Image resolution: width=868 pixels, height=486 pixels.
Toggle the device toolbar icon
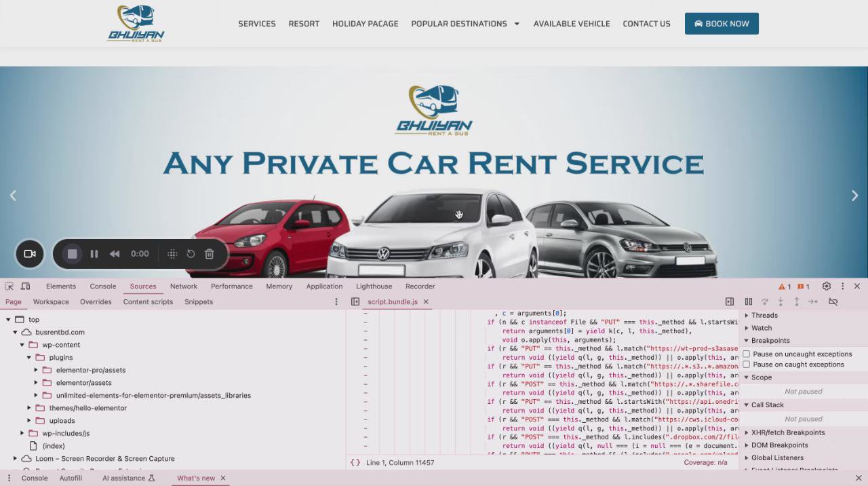pyautogui.click(x=26, y=286)
